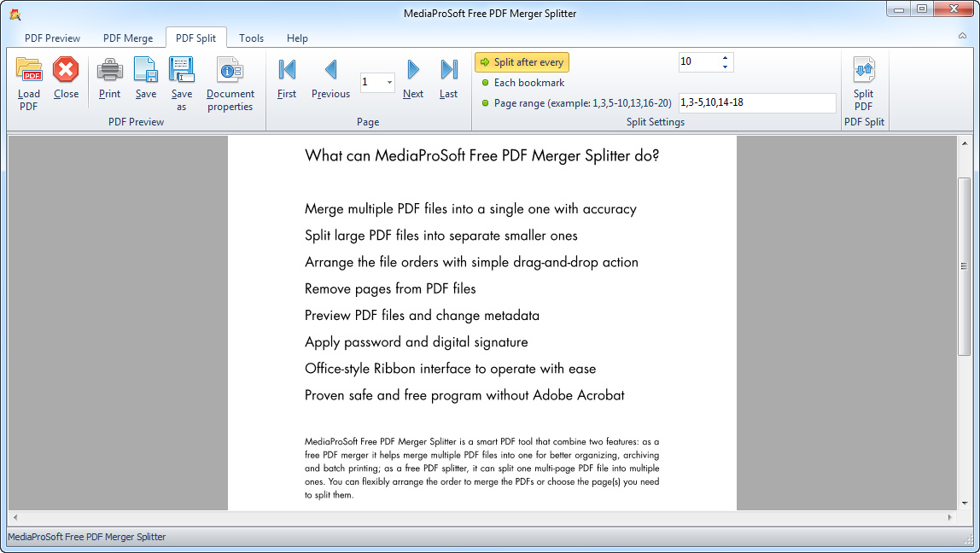Click the horizontal scrollbar left arrow

[x=15, y=517]
